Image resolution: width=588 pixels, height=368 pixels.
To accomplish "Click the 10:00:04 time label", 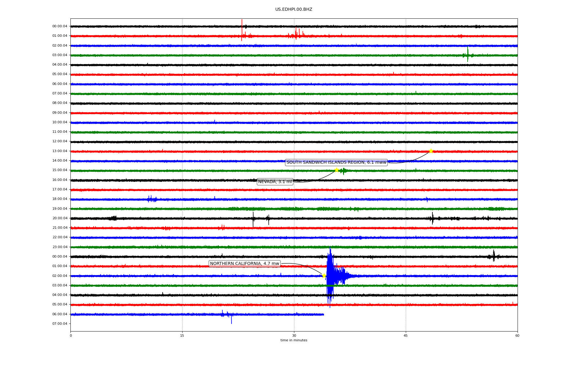I will coord(60,122).
